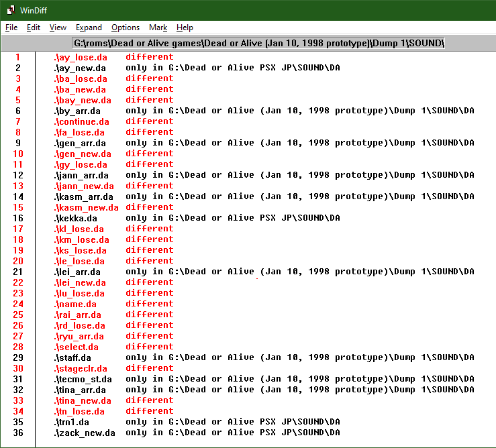Select the .\tina_arr.da file entry

(x=80, y=390)
